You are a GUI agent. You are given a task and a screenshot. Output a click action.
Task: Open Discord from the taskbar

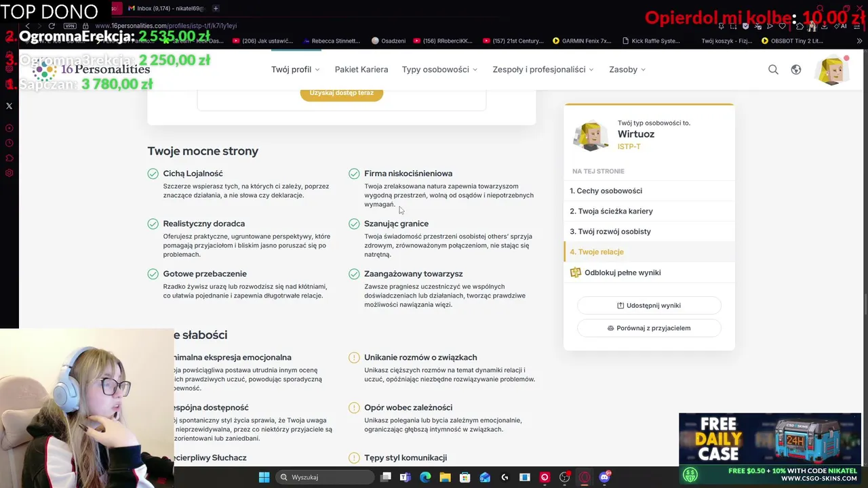tap(604, 477)
